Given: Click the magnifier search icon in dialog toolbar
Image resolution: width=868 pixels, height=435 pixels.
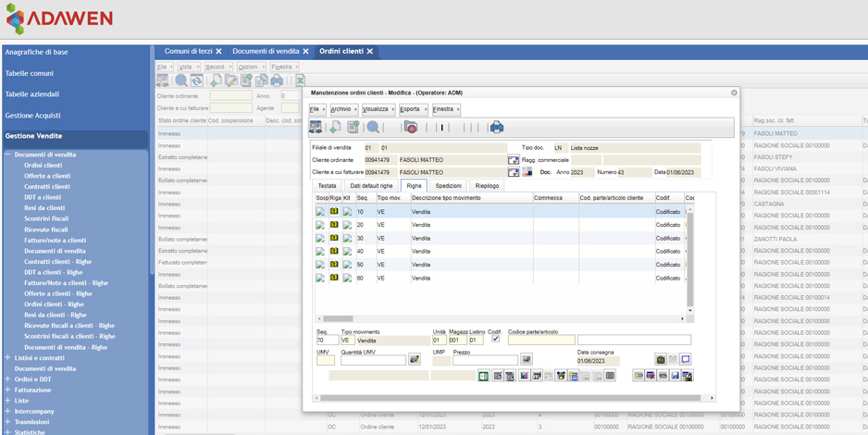Looking at the screenshot, I should (x=373, y=128).
